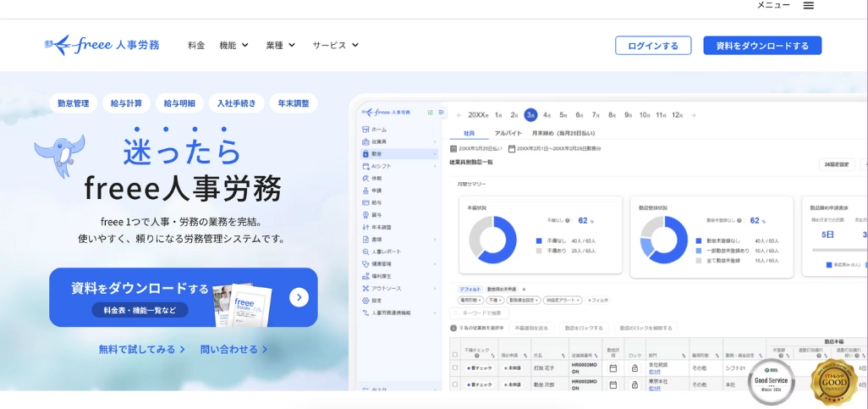Click the next-year right arrow after 12月
The image size is (868, 409).
tap(694, 115)
